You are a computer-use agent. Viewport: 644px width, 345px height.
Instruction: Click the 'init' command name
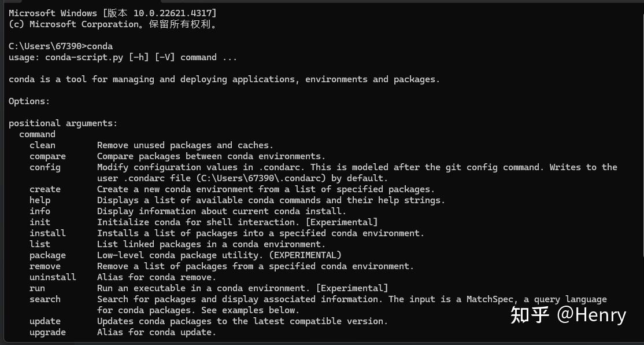click(x=40, y=222)
